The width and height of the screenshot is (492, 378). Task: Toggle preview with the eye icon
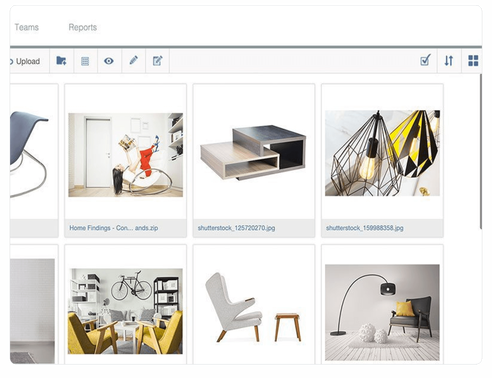tap(109, 61)
